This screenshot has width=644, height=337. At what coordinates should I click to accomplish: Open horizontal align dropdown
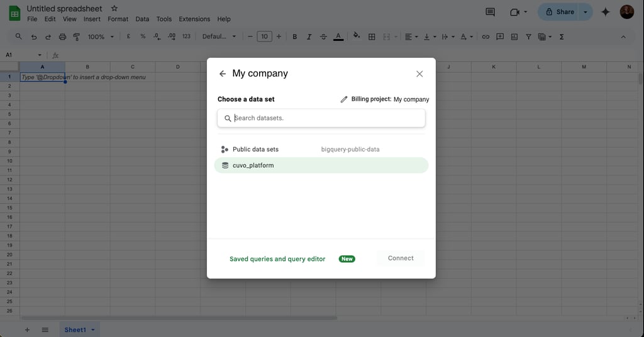click(411, 37)
